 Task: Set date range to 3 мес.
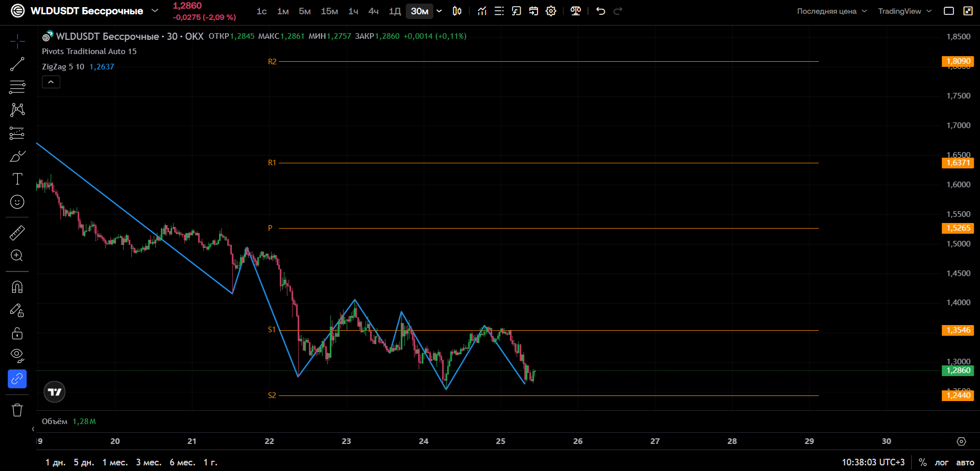(x=149, y=462)
